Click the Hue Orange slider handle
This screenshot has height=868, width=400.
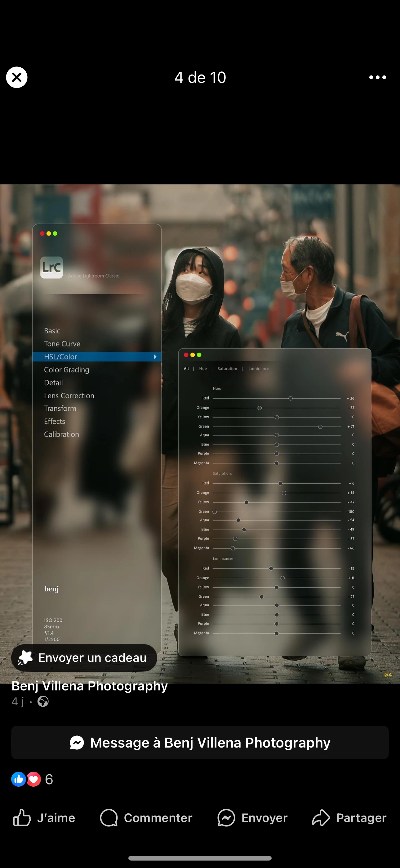tap(260, 408)
